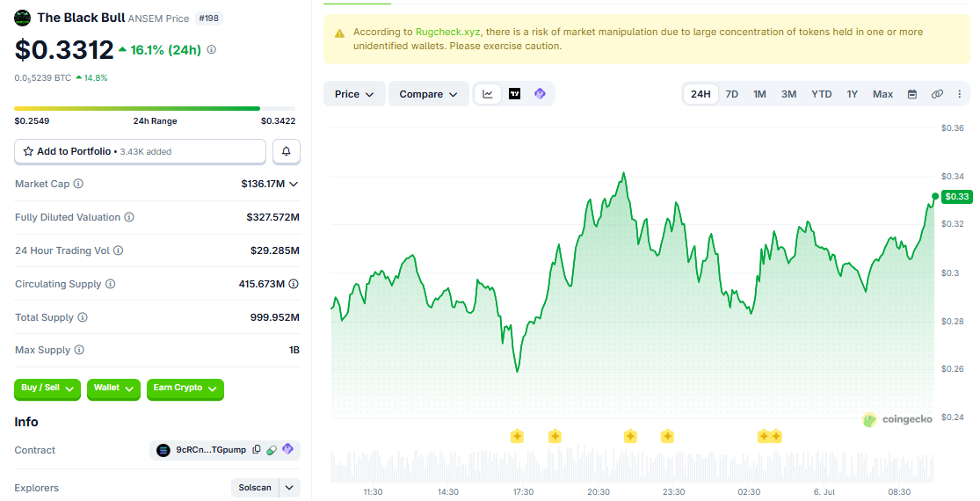Show Total Supply info icon
The width and height of the screenshot is (980, 501).
(x=83, y=317)
